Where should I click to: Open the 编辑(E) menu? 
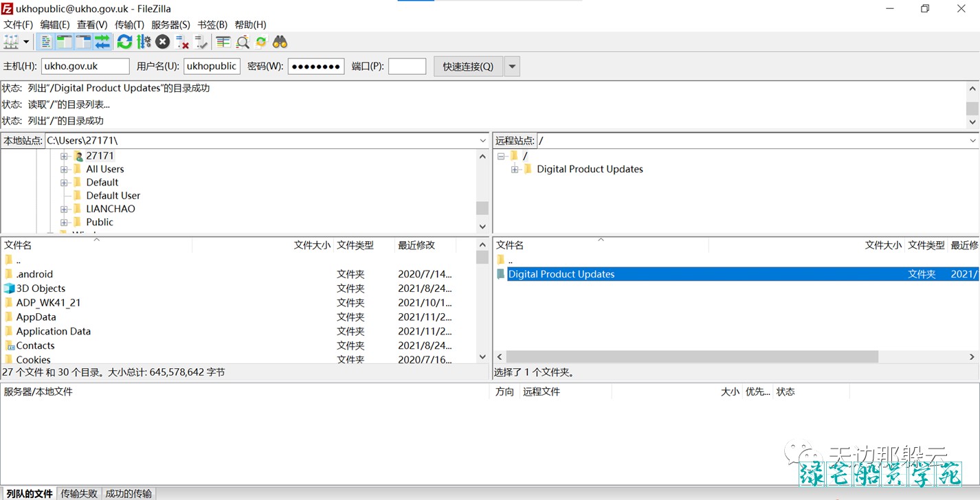coord(55,25)
